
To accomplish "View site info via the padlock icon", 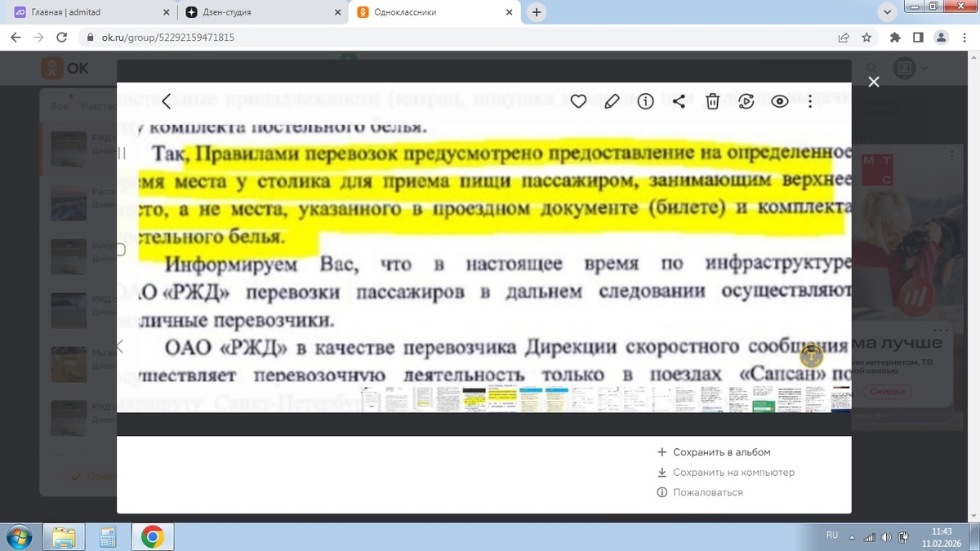I will pos(89,38).
